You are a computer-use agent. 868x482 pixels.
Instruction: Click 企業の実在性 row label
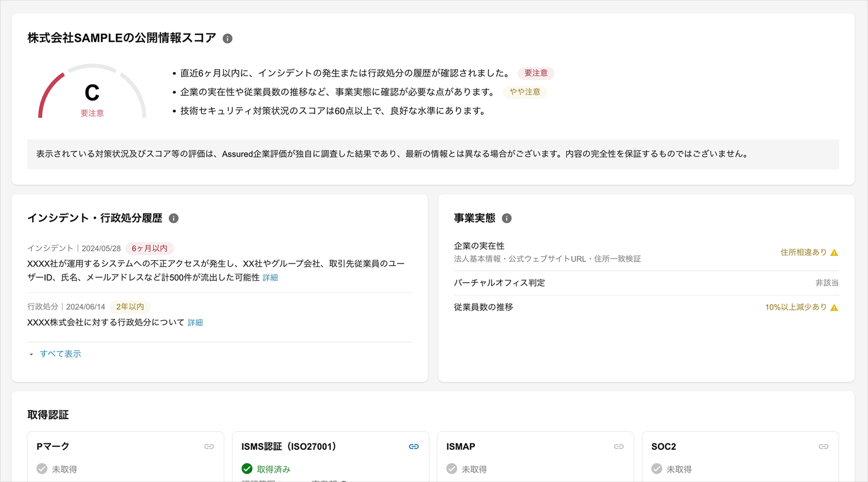tap(479, 246)
